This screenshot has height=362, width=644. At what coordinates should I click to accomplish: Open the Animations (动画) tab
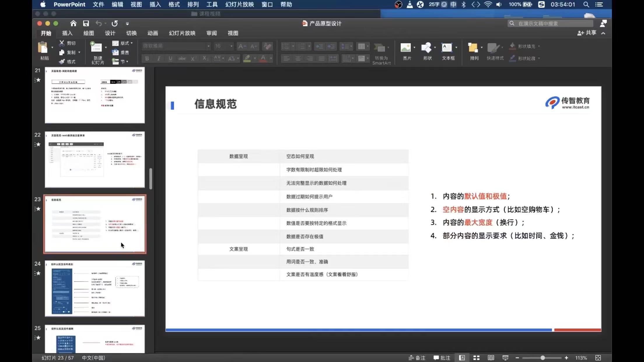pos(153,33)
